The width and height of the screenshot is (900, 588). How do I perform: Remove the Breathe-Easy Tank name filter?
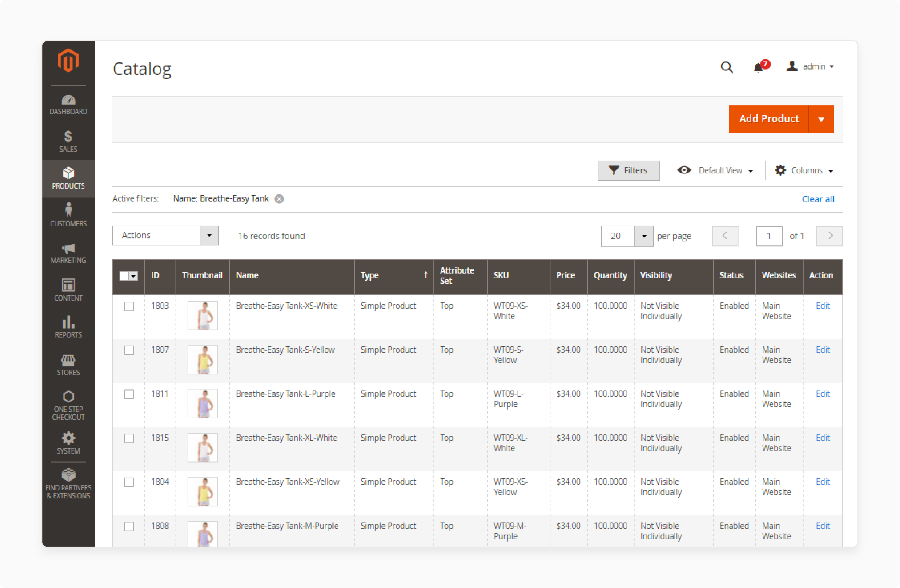279,199
